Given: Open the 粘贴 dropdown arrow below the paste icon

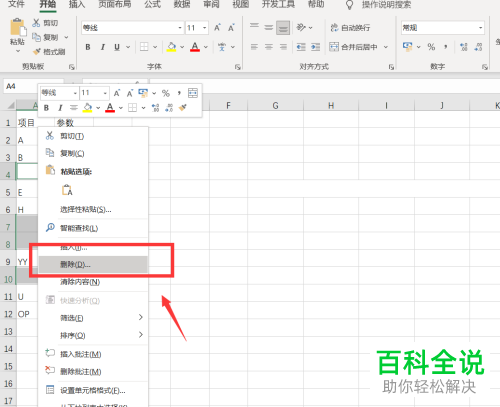Looking at the screenshot, I should pos(18,51).
